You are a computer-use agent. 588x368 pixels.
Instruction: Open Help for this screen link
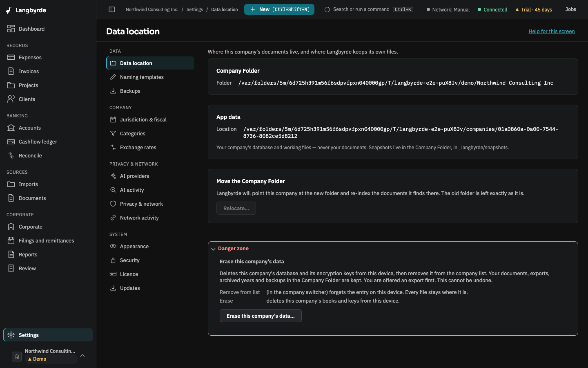point(552,31)
